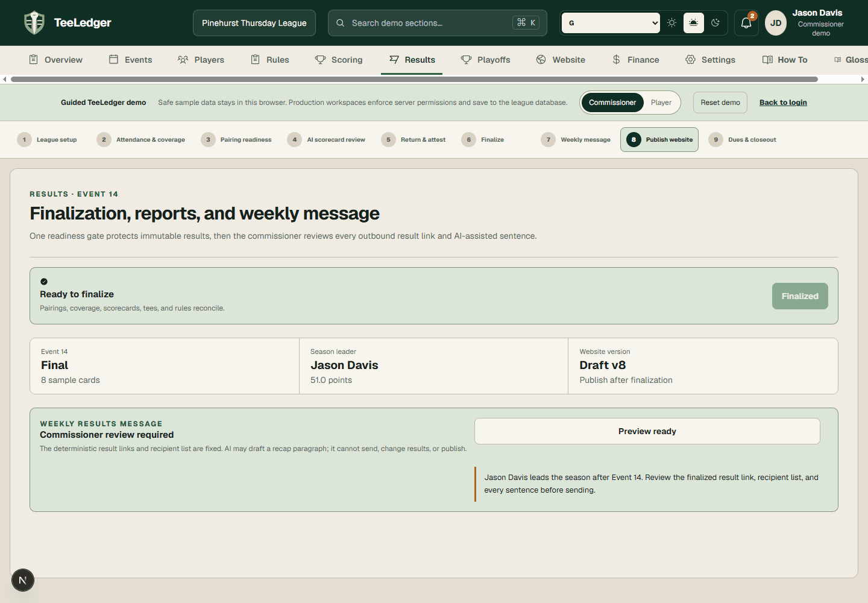
Task: Go to step 3 Pairing readiness
Action: [x=237, y=139]
